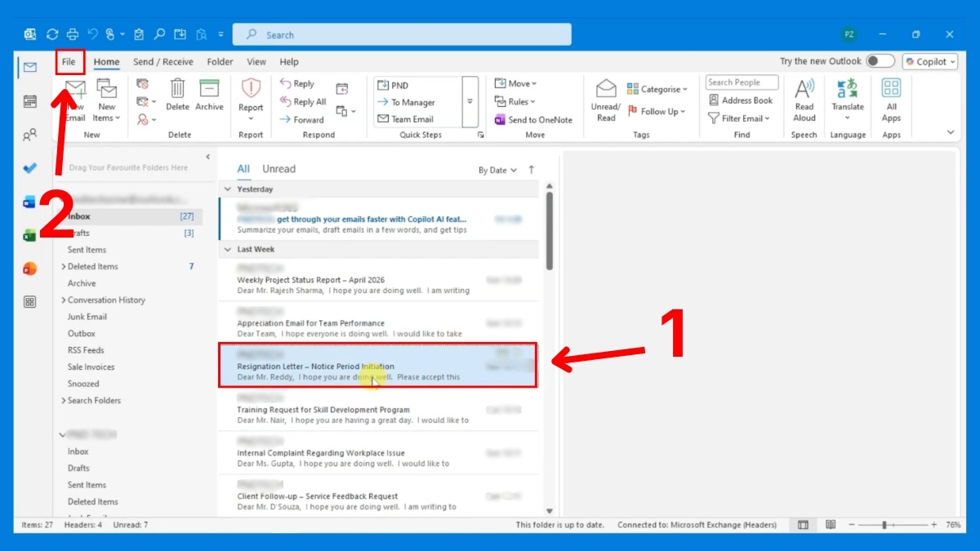Open the Filter Email dropdown
980x551 pixels.
739,118
